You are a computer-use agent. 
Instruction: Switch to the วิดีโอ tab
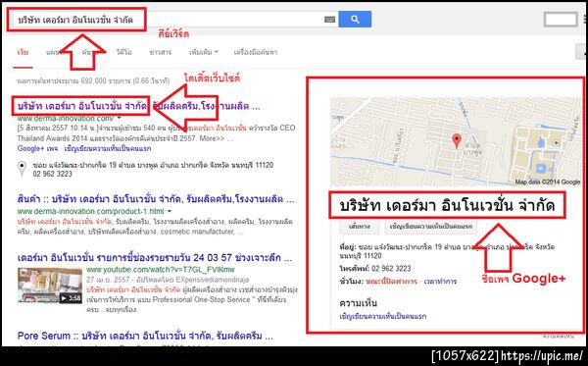click(x=123, y=52)
